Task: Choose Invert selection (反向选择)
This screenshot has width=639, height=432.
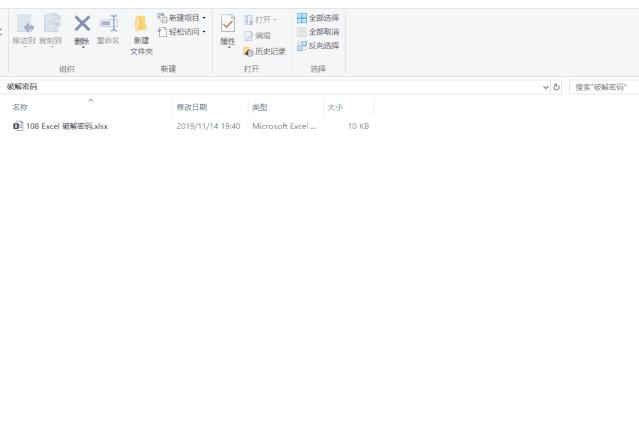Action: point(318,46)
